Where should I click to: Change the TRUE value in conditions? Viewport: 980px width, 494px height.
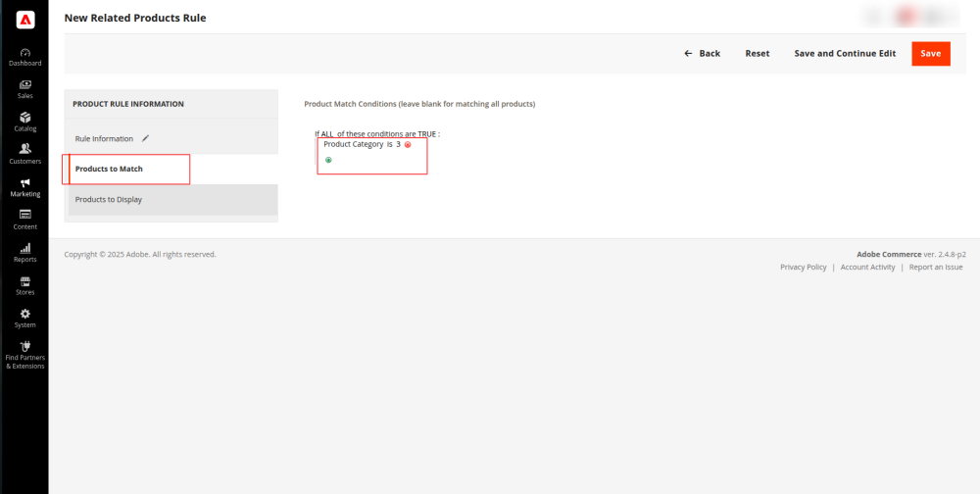click(427, 134)
